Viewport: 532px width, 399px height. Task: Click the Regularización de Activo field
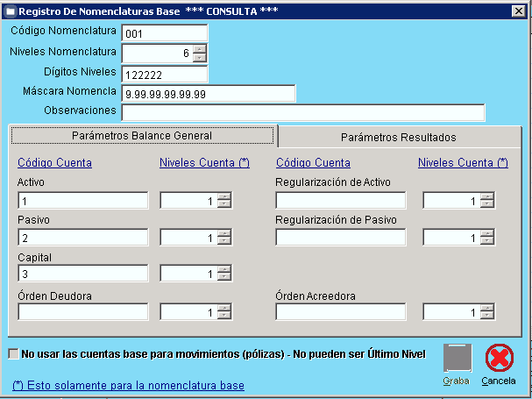pos(341,201)
